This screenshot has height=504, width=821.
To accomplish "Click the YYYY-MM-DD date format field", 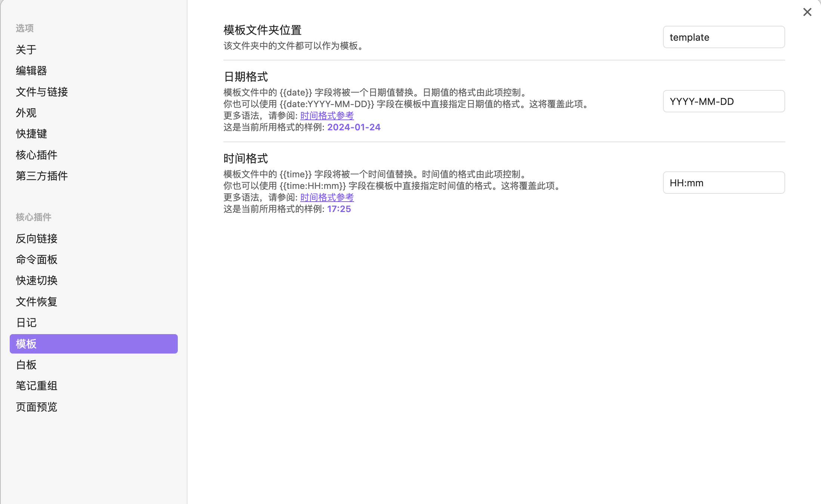I will [724, 101].
